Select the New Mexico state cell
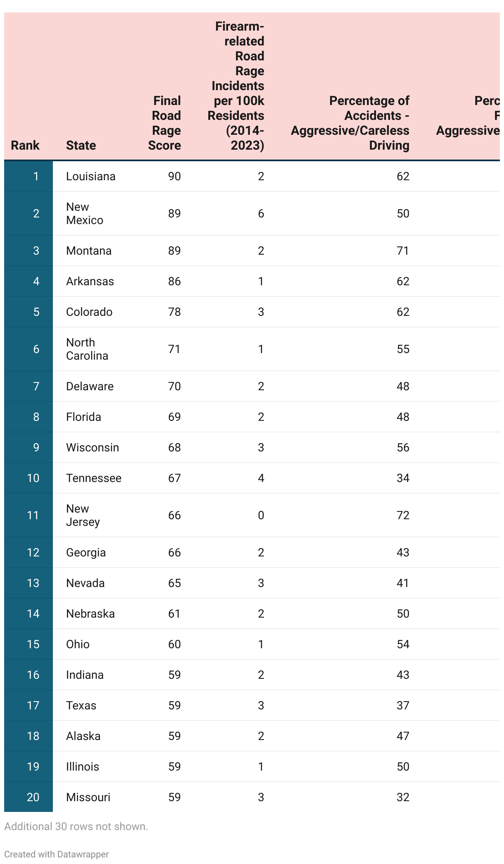Viewport: 504px width, 864px height. tap(85, 214)
